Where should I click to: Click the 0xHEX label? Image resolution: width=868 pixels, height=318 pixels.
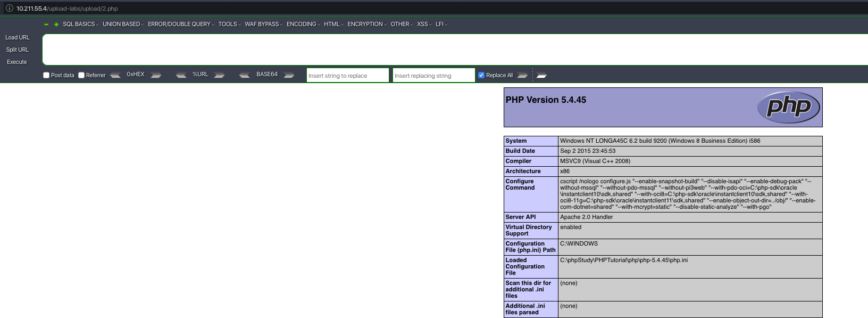136,75
